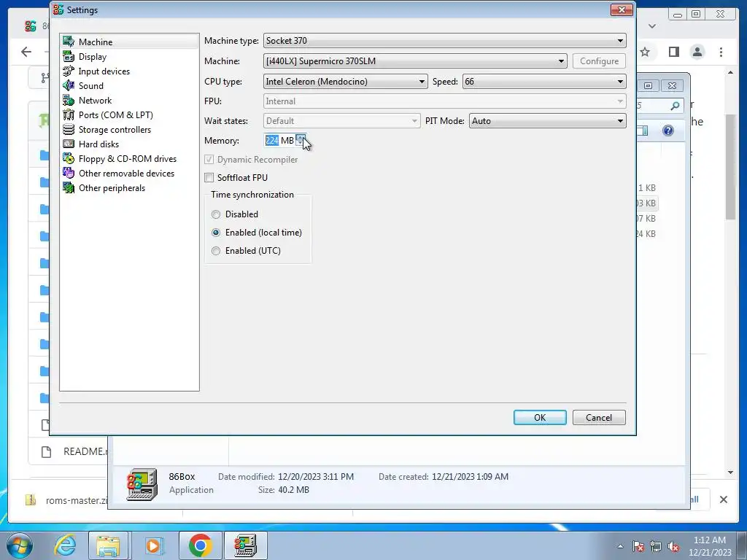Click the Other removable devices icon
The height and width of the screenshot is (560, 747).
tap(69, 174)
